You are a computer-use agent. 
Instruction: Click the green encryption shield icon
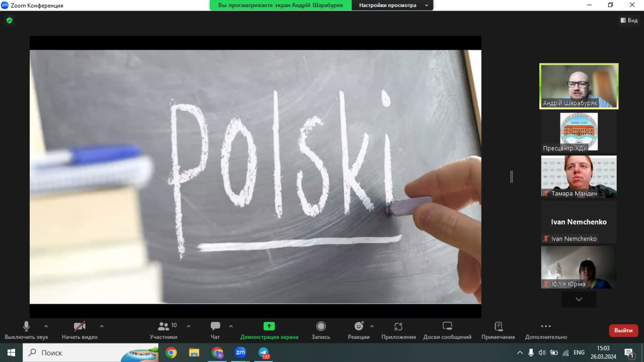(9, 21)
